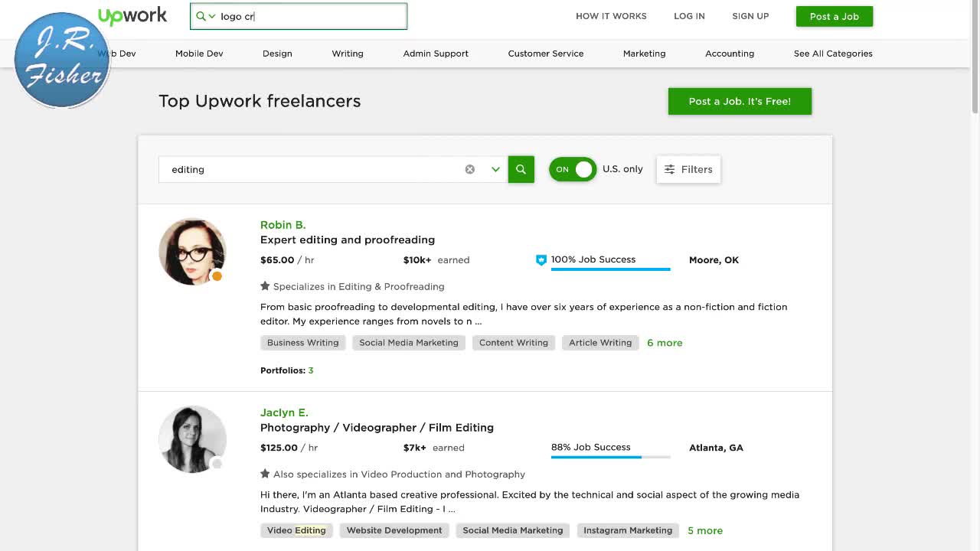Viewport: 980px width, 551px height.
Task: Open How It Works page
Action: (x=611, y=16)
